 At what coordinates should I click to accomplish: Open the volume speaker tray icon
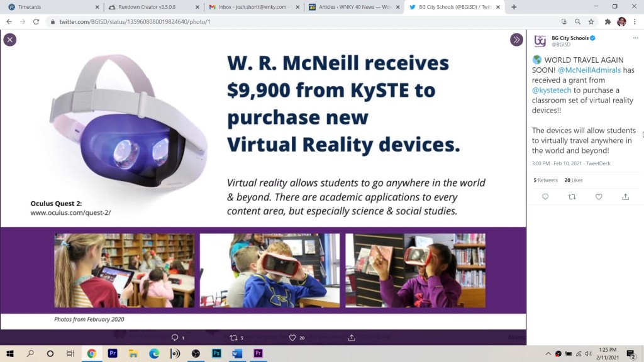[588, 354]
